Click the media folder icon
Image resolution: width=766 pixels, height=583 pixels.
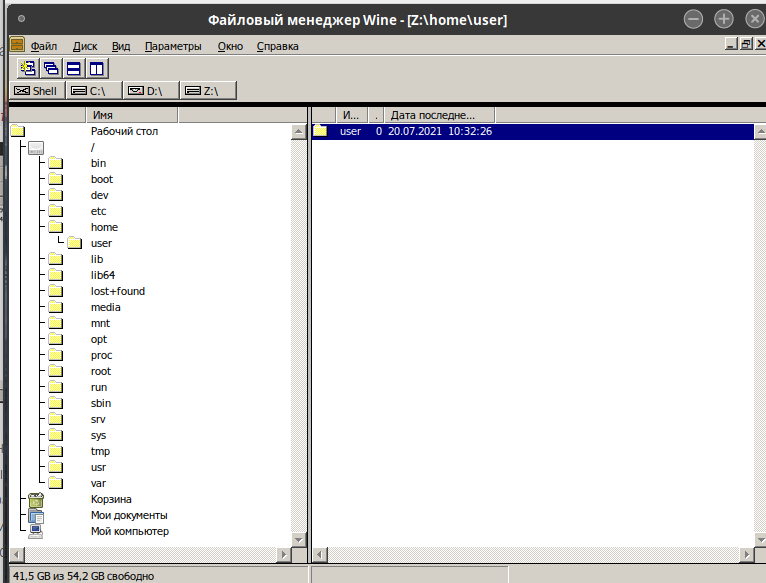coord(56,307)
